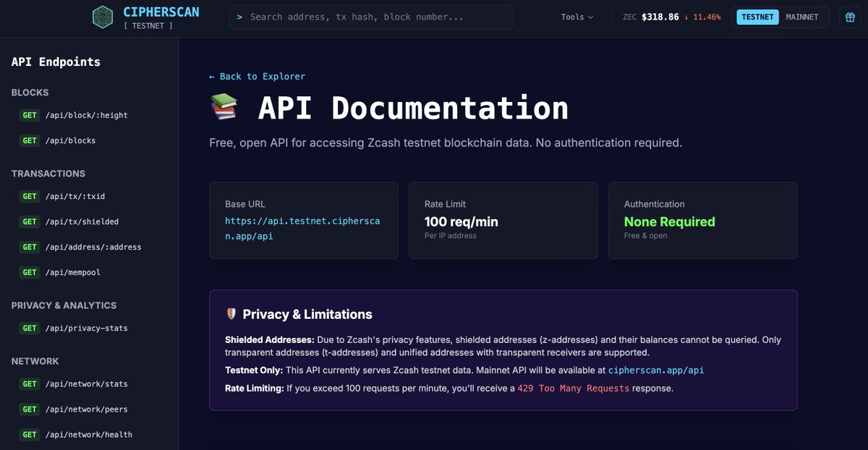
Task: Click the 11.46% price change indicator
Action: click(702, 17)
